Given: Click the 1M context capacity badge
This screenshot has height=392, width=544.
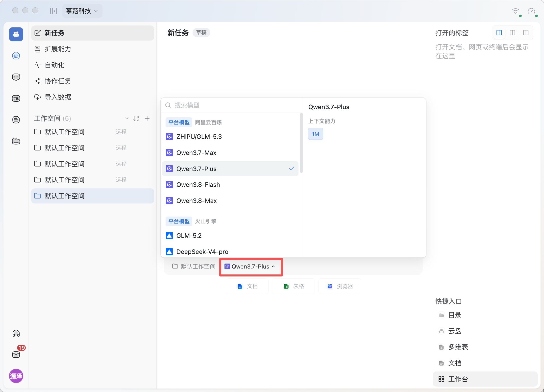Looking at the screenshot, I should pos(316,134).
